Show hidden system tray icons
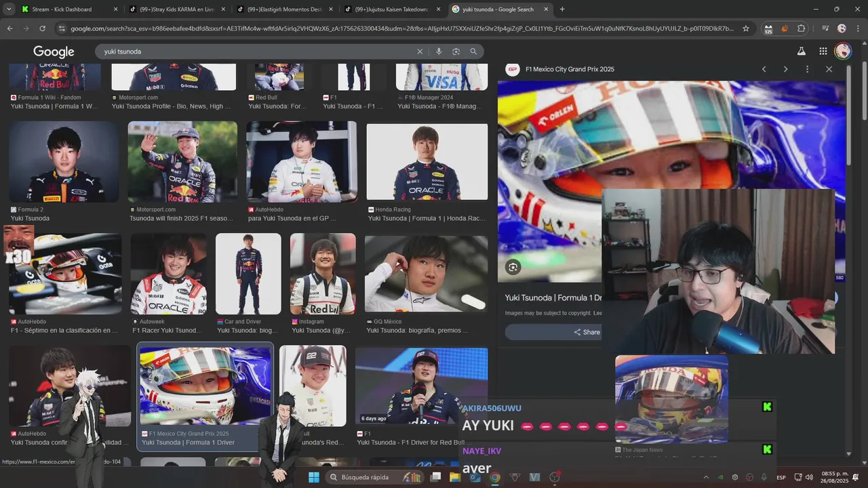The width and height of the screenshot is (868, 488). pos(705,477)
